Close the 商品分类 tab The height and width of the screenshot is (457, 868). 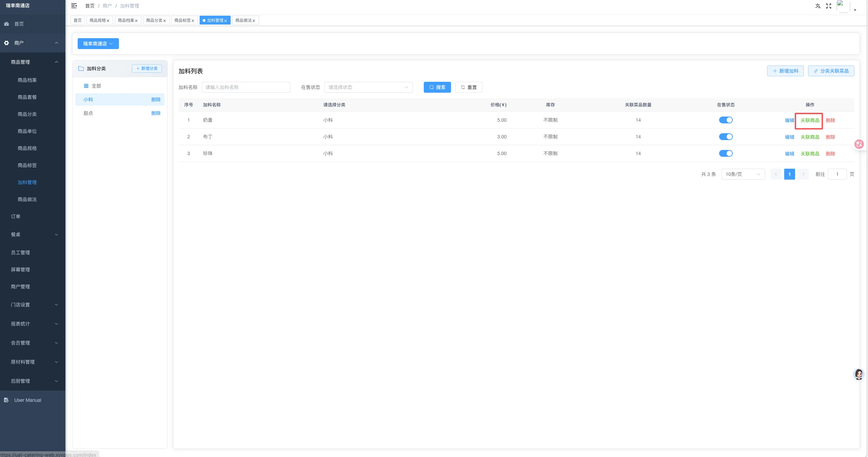pyautogui.click(x=165, y=21)
